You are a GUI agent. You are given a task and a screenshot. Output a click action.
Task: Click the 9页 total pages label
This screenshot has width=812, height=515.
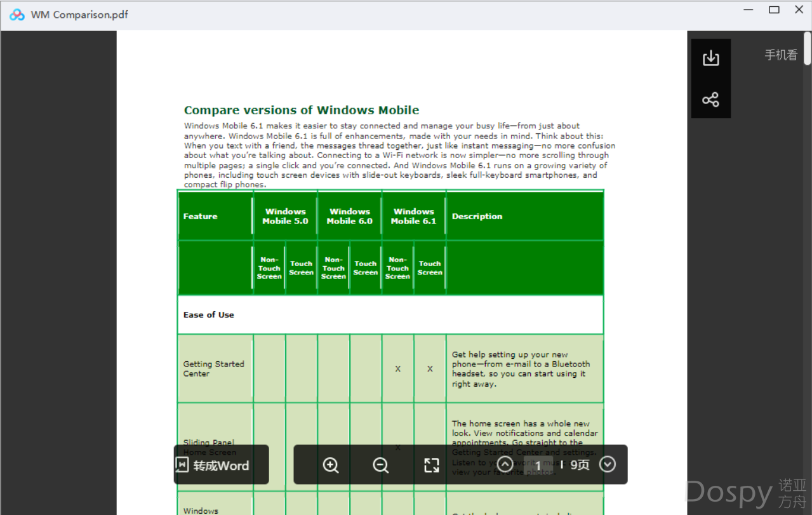point(580,465)
